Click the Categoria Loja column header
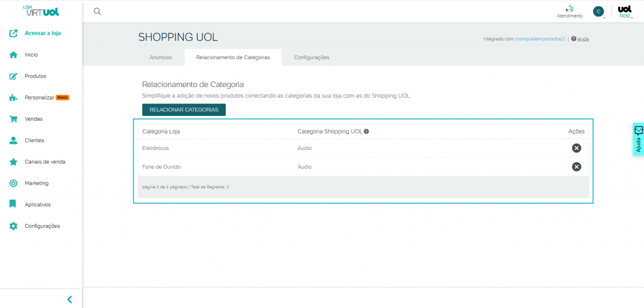 click(161, 132)
